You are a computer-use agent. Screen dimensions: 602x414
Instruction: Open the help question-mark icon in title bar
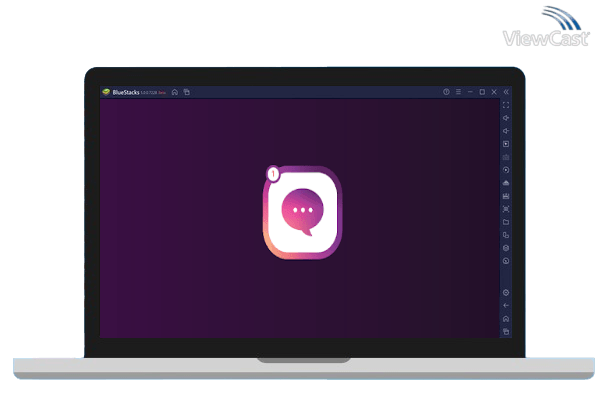[446, 92]
